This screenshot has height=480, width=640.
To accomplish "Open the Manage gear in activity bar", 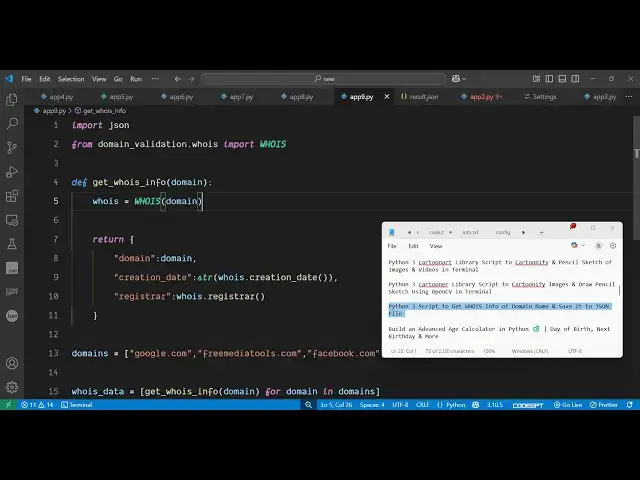I will tap(12, 387).
